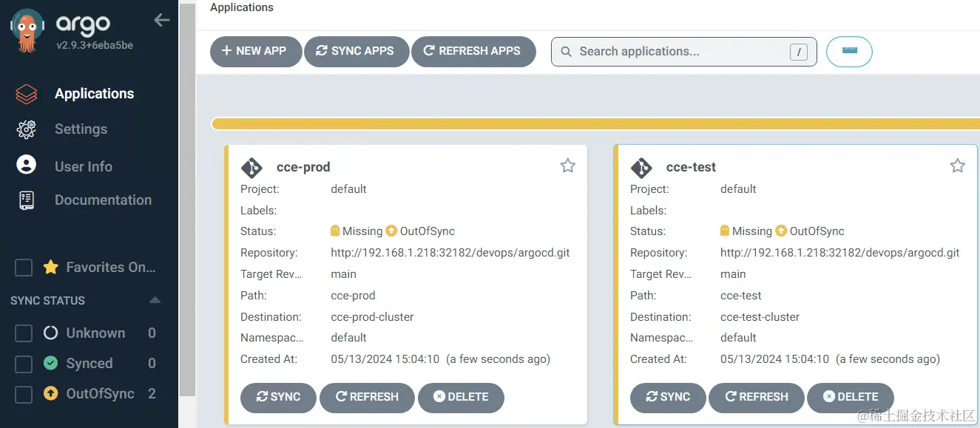Viewport: 980px width, 428px height.
Task: Click the repository URL on cce-test card
Action: (x=840, y=253)
